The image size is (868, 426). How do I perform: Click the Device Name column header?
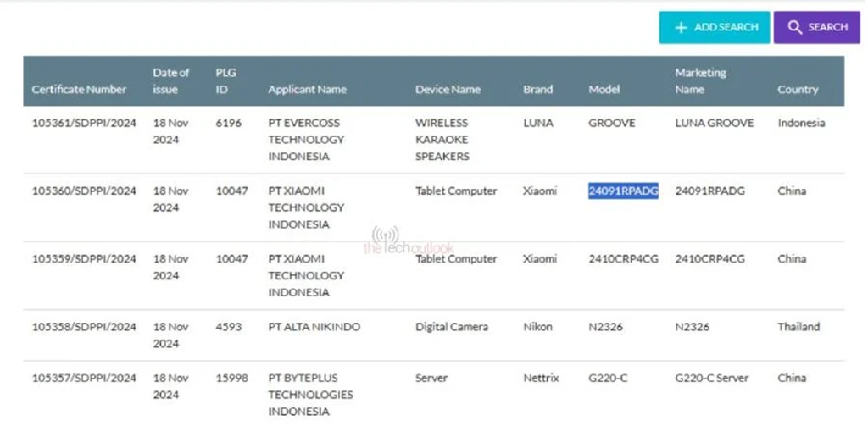point(448,89)
